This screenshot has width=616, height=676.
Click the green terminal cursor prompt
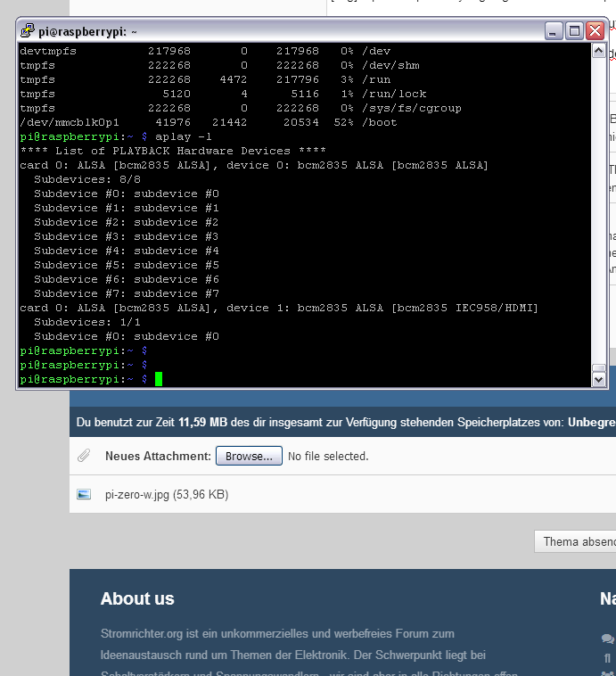point(159,379)
